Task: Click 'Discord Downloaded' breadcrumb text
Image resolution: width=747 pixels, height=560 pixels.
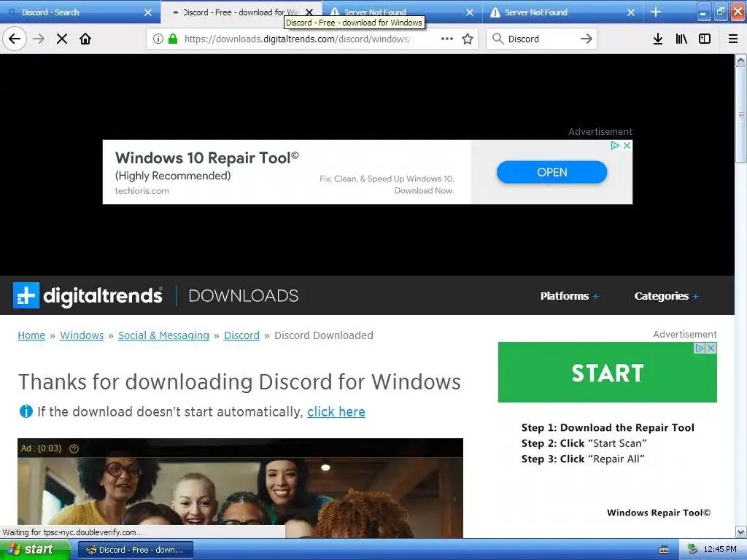Action: 324,335
